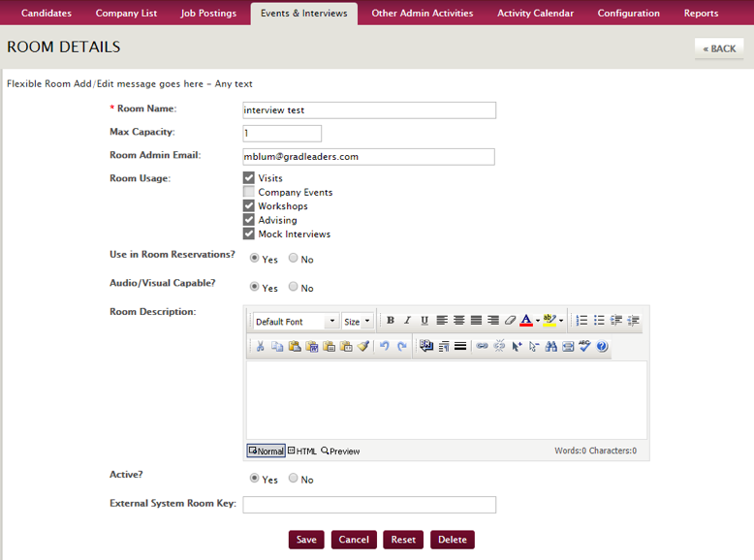Viewport: 754px width, 560px height.
Task: Justify the description text fully
Action: click(476, 320)
